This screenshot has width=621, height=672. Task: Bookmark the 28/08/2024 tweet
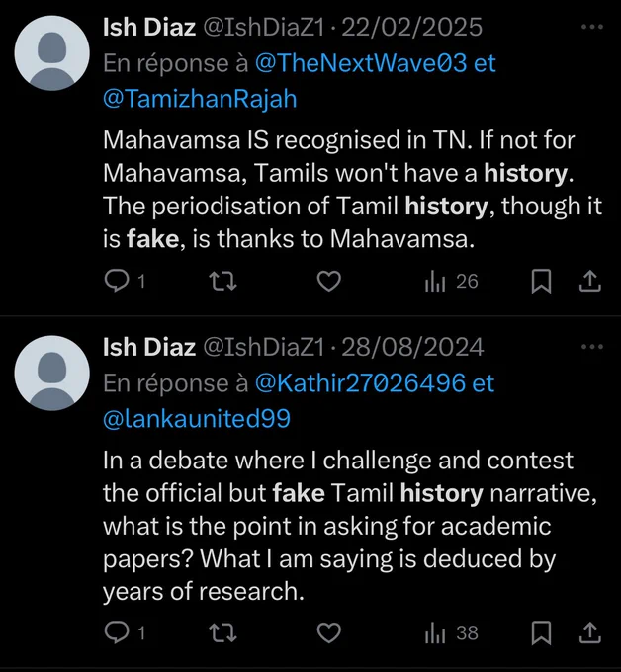pyautogui.click(x=541, y=632)
